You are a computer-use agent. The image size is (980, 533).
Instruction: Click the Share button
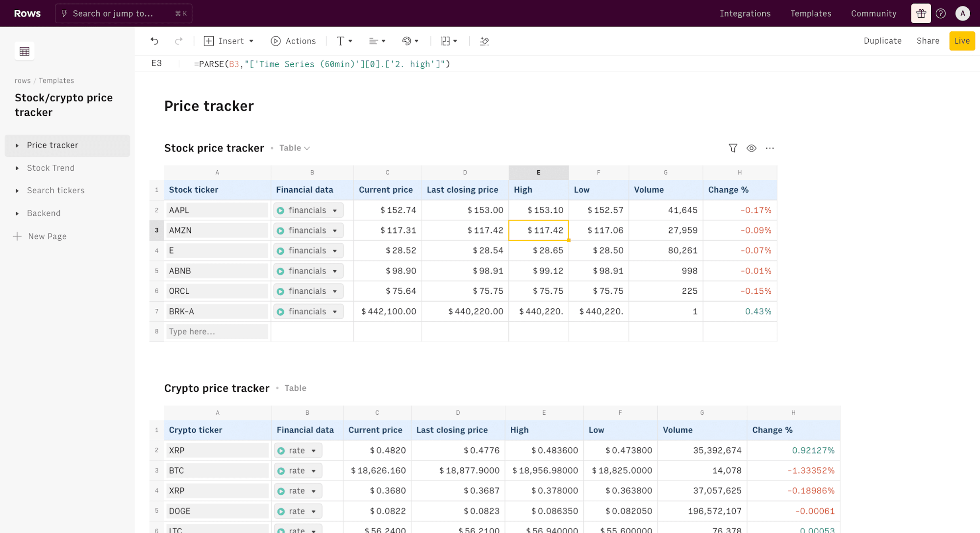click(x=928, y=41)
